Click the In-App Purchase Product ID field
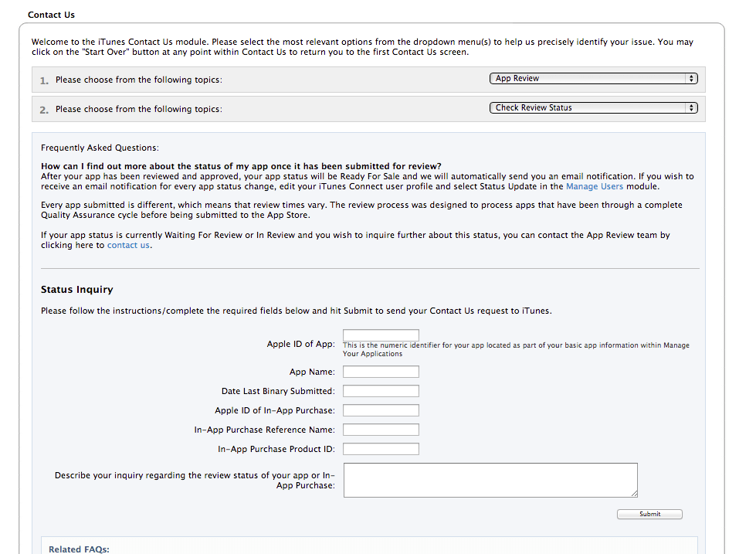The width and height of the screenshot is (756, 554). point(381,449)
